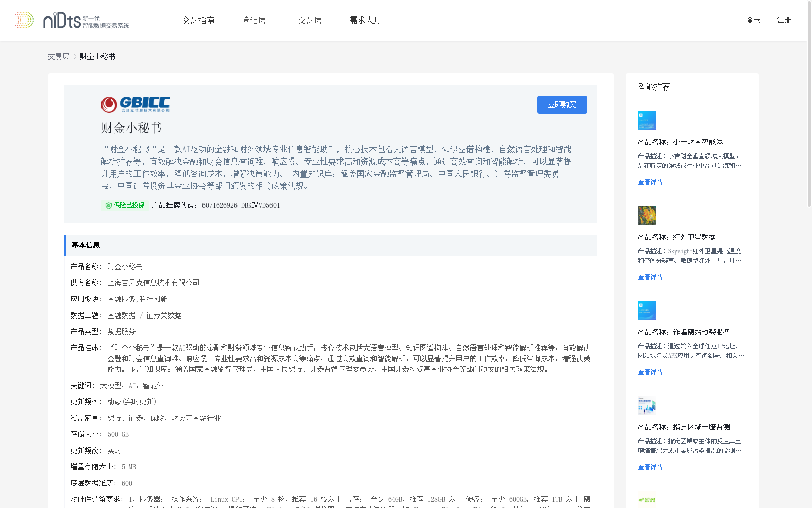
Task: Click the insurance shield icon
Action: pos(108,205)
